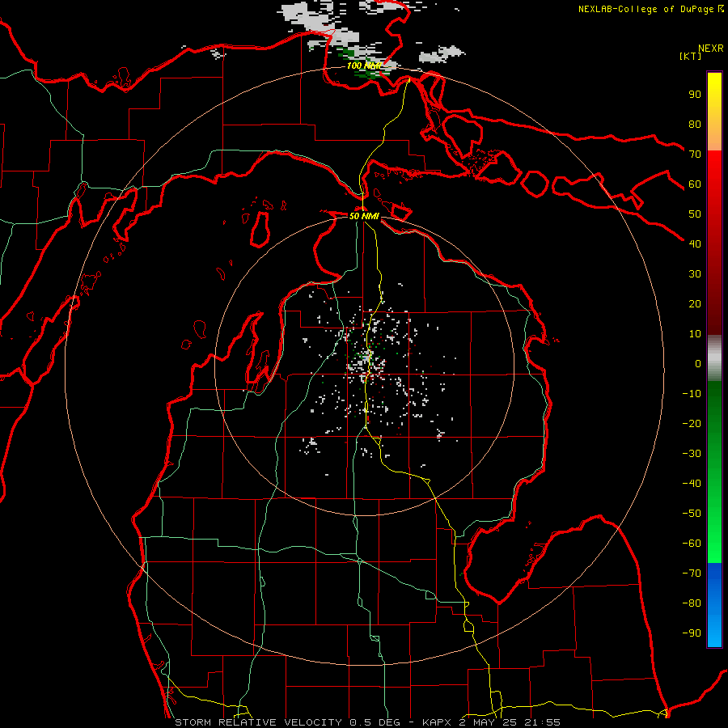Click the -80 value on the velocity scale
728x728 pixels.
click(x=692, y=603)
